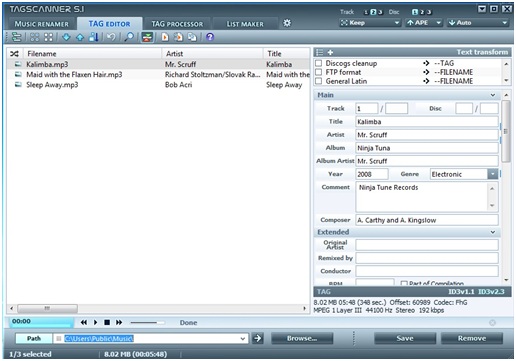Switch to the Music Renamer tab
Viewport: 516px width, 361px height.
tap(41, 24)
